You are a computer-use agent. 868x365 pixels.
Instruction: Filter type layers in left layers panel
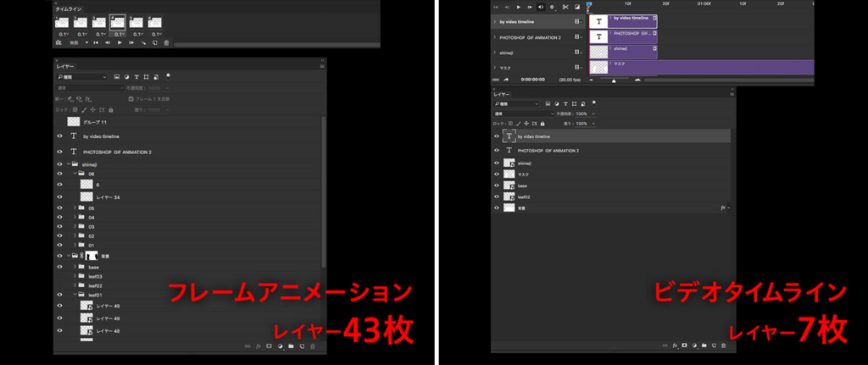tap(136, 77)
